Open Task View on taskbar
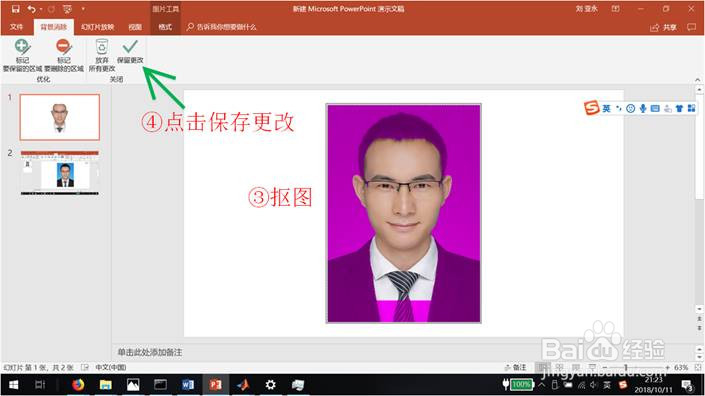The height and width of the screenshot is (396, 705). (x=40, y=385)
